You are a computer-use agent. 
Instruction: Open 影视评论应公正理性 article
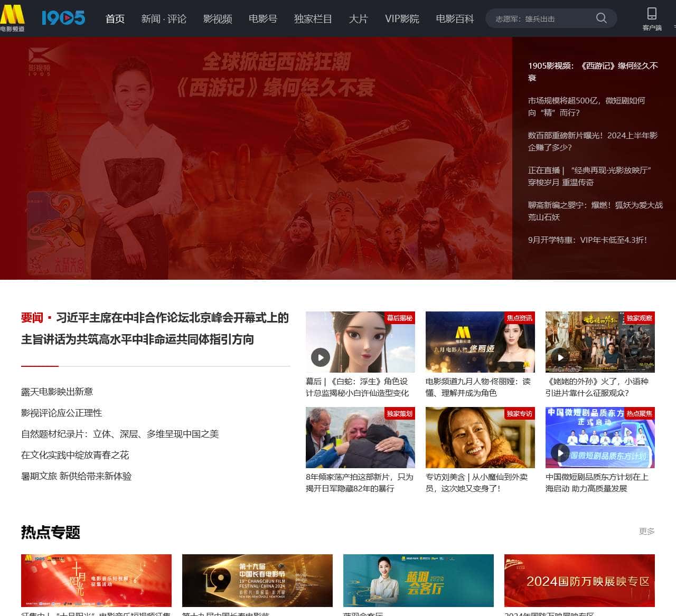point(62,413)
